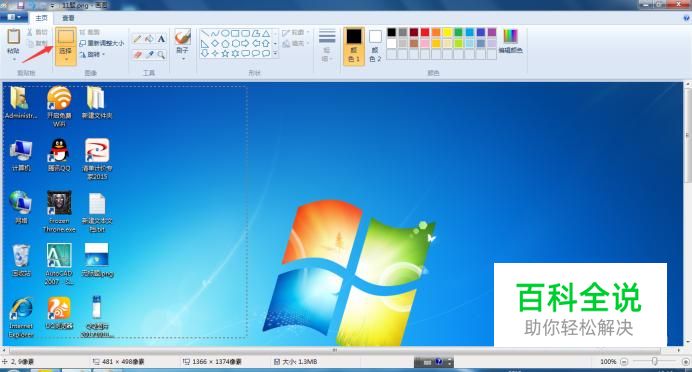Open the shape Fill (填充) dropdown
This screenshot has height=372, width=692.
(x=295, y=43)
